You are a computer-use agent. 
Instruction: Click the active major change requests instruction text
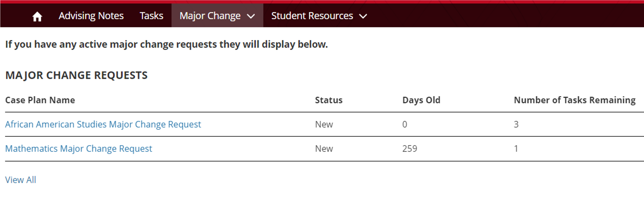(x=166, y=44)
